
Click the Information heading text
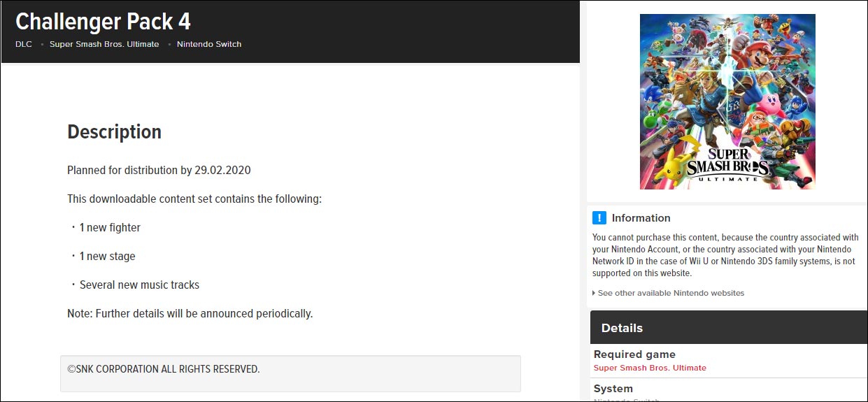(641, 217)
